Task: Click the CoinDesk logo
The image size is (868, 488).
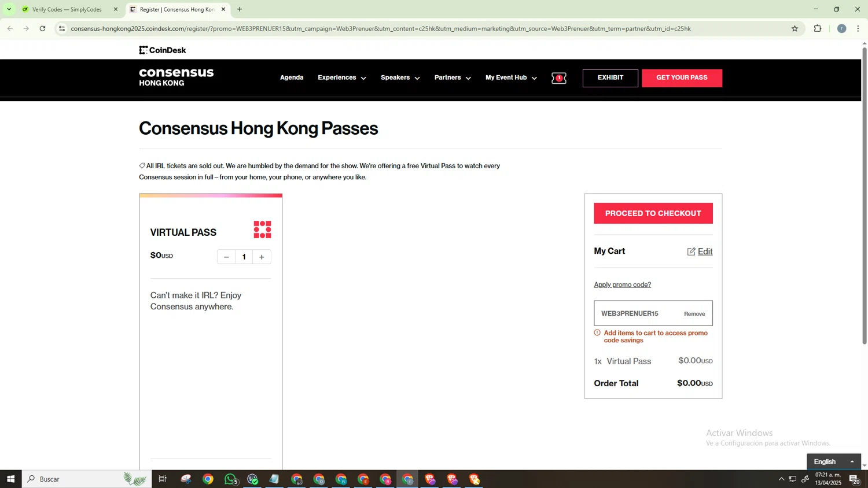Action: click(x=163, y=50)
